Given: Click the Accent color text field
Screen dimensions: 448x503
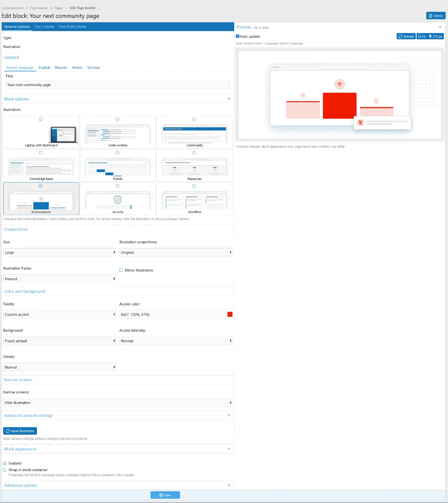Looking at the screenshot, I should [x=172, y=314].
